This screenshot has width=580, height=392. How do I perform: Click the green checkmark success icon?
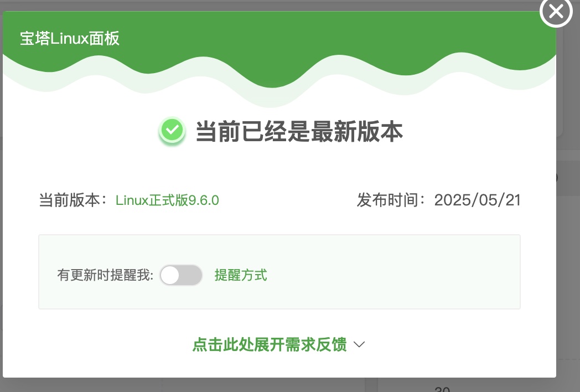pos(172,130)
